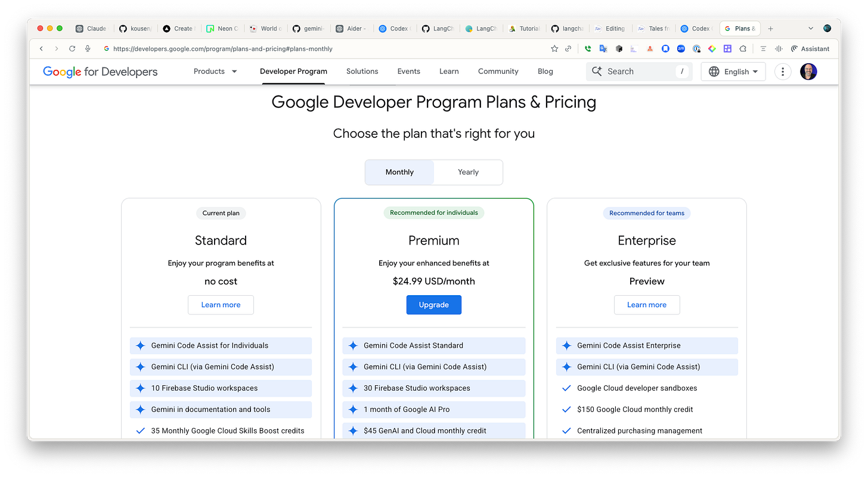
Task: Click the browser address bar URL
Action: 223,49
